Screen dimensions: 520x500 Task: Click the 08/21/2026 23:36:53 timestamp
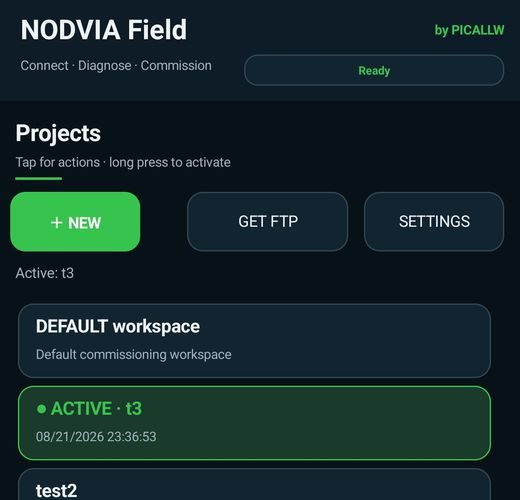click(x=96, y=437)
